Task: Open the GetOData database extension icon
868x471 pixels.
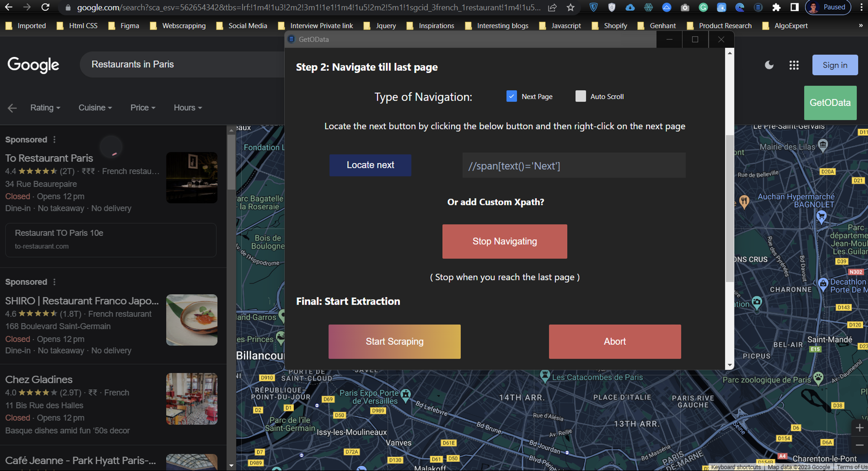Action: click(x=758, y=7)
